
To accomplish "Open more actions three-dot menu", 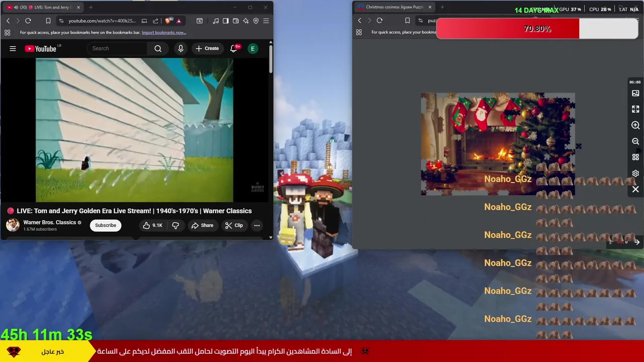I will (x=257, y=225).
